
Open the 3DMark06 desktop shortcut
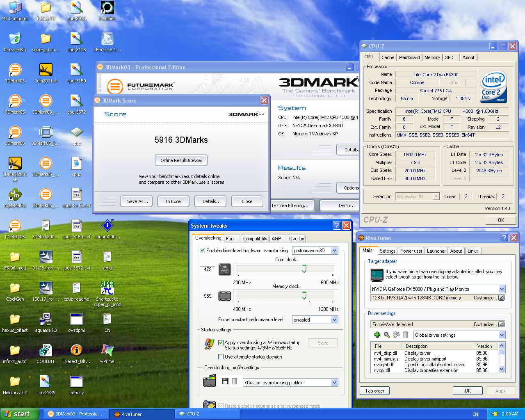(15, 136)
